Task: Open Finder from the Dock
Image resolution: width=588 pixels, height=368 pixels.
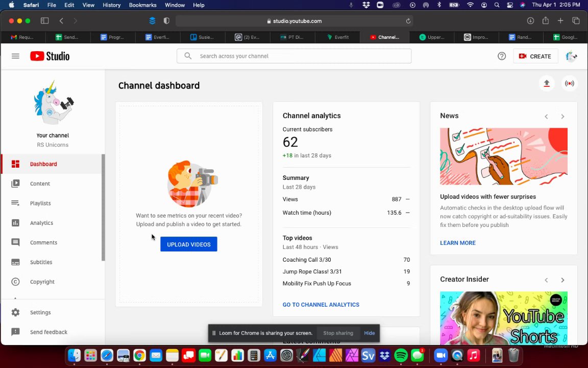Action: [74, 355]
